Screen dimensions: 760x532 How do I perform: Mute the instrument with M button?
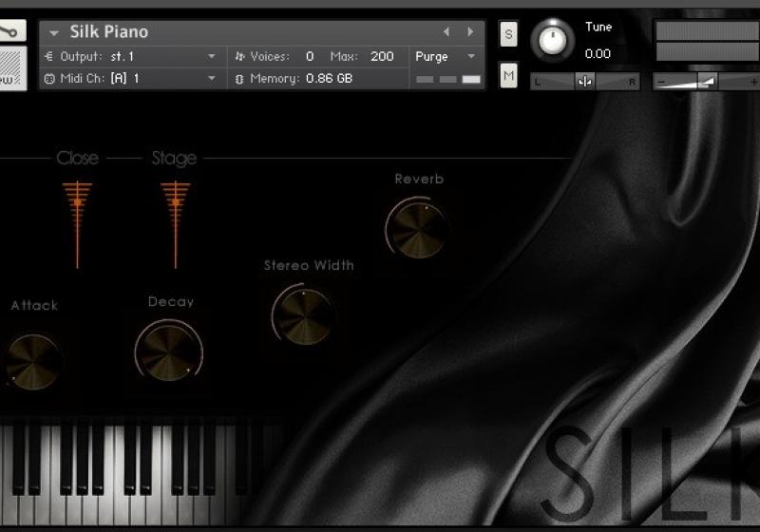pyautogui.click(x=508, y=76)
